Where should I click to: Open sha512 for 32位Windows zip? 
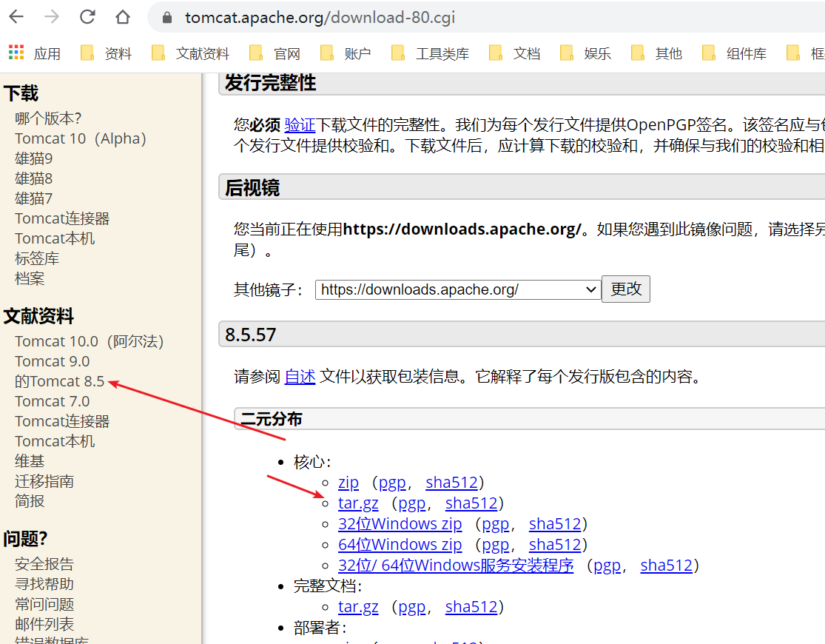554,524
